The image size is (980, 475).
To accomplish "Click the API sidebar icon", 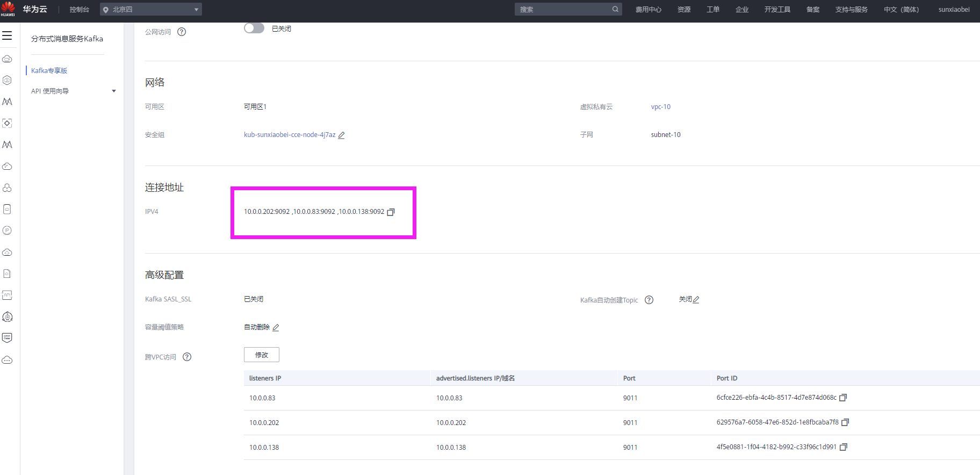I will pyautogui.click(x=7, y=295).
